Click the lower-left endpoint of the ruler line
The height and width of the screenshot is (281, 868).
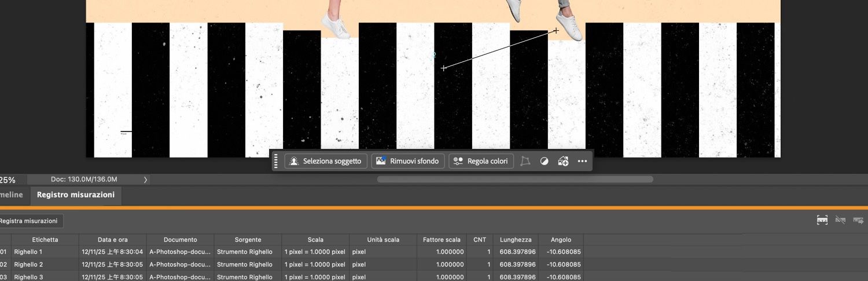444,68
